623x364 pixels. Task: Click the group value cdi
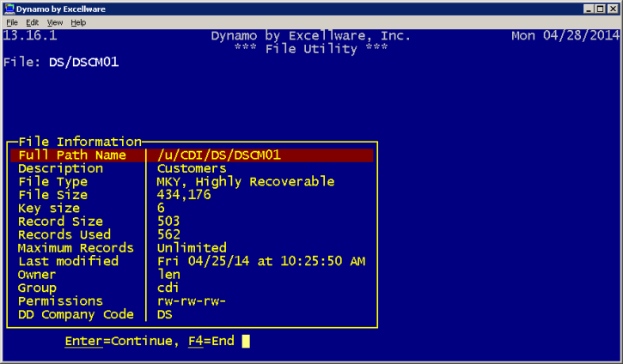coord(168,288)
